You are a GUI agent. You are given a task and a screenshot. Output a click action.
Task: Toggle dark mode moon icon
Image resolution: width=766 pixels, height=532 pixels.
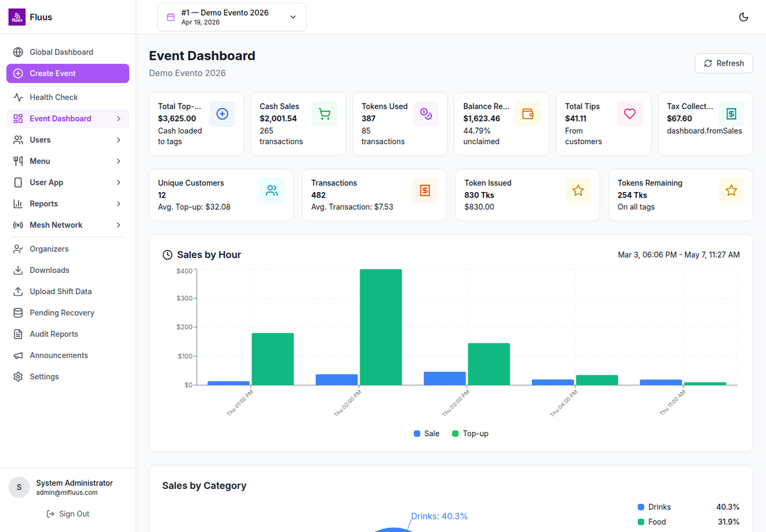point(744,17)
